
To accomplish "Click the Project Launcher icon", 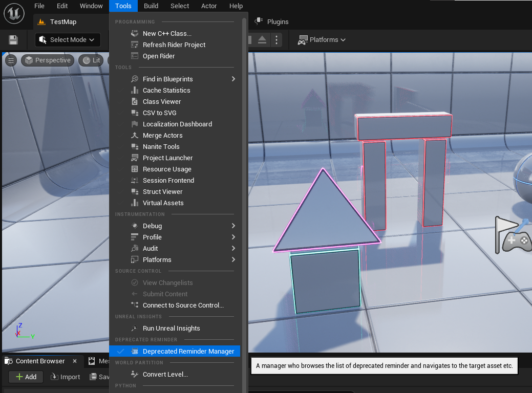I will coord(135,158).
